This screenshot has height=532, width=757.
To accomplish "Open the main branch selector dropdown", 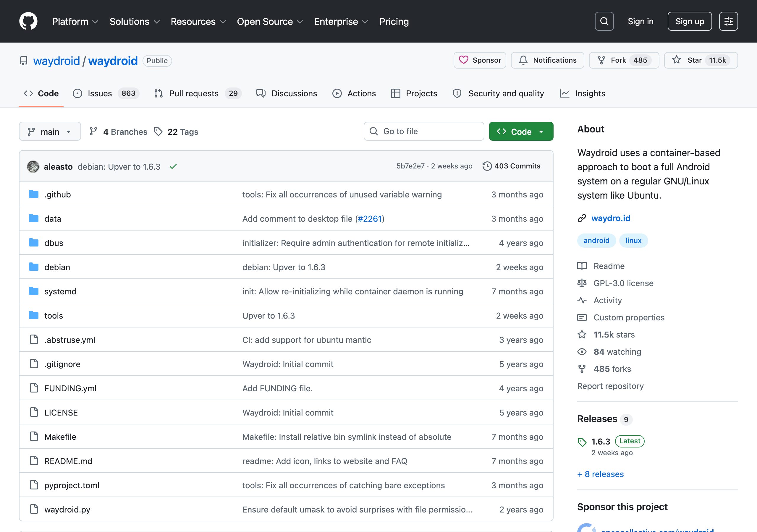I will point(50,132).
